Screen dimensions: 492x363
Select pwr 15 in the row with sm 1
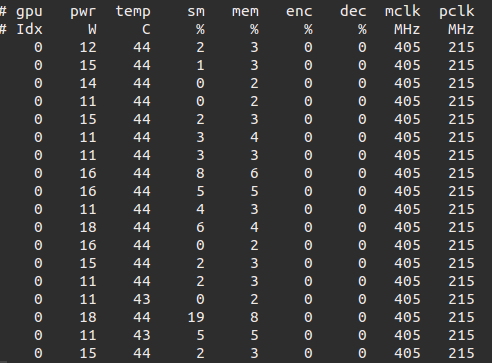[x=88, y=65]
